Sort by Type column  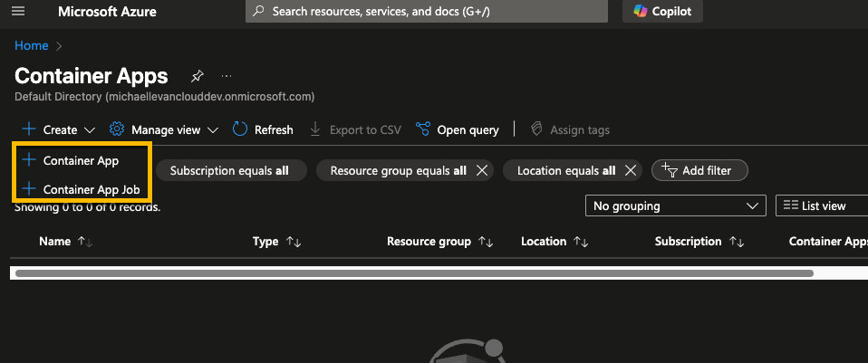pyautogui.click(x=265, y=242)
